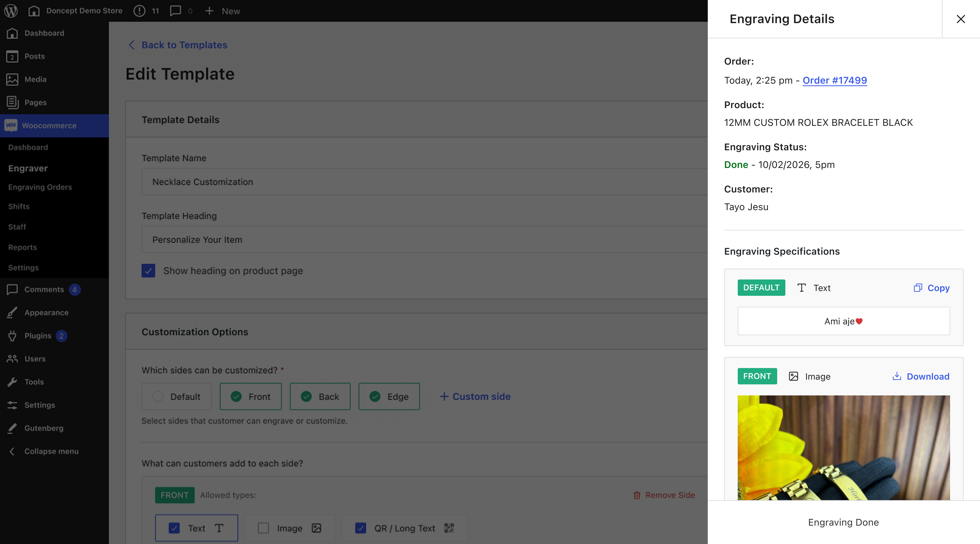Open the Reports submenu item

point(22,247)
